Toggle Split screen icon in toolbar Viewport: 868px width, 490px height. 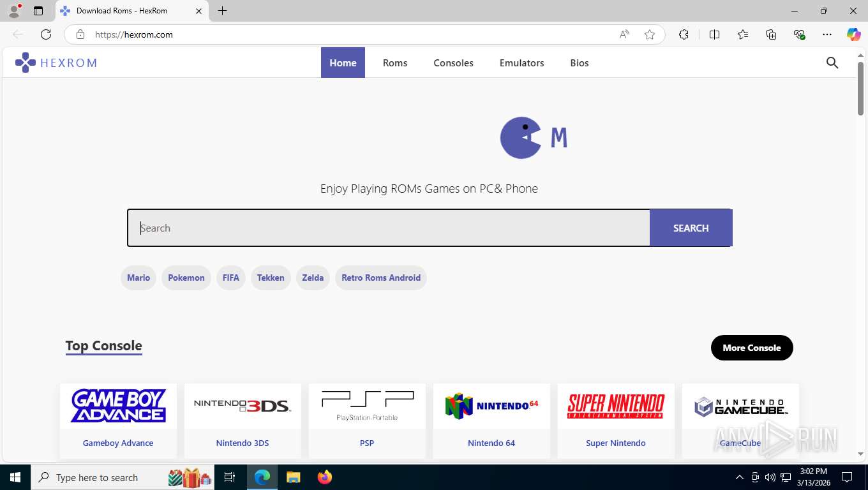[714, 34]
